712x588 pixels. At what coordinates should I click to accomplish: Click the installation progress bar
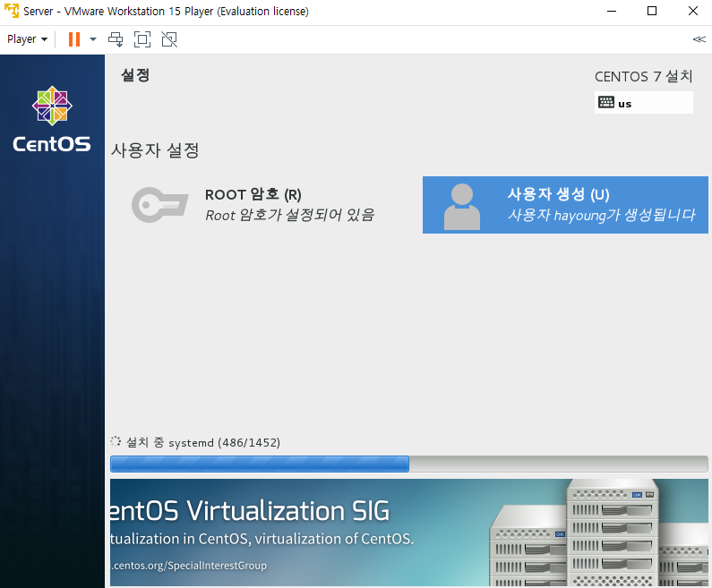pos(408,464)
